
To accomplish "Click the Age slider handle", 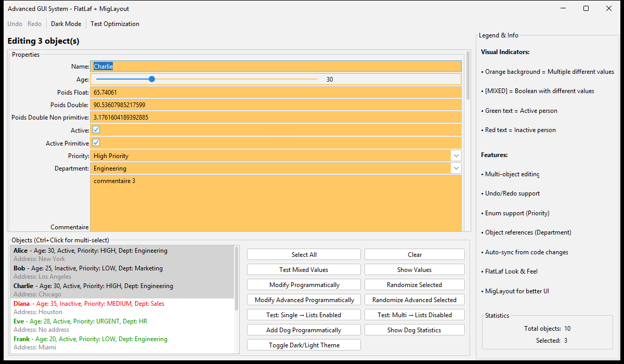I will click(x=152, y=79).
